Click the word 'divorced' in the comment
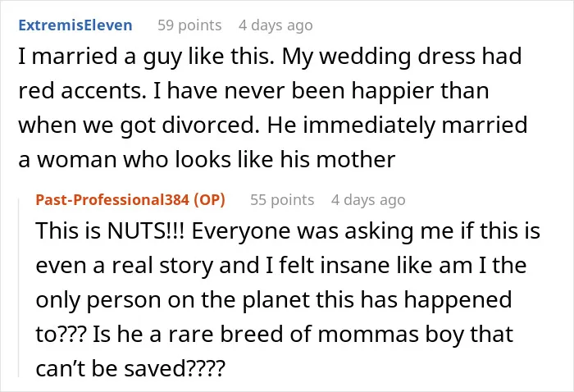The width and height of the screenshot is (574, 392). pos(208,125)
